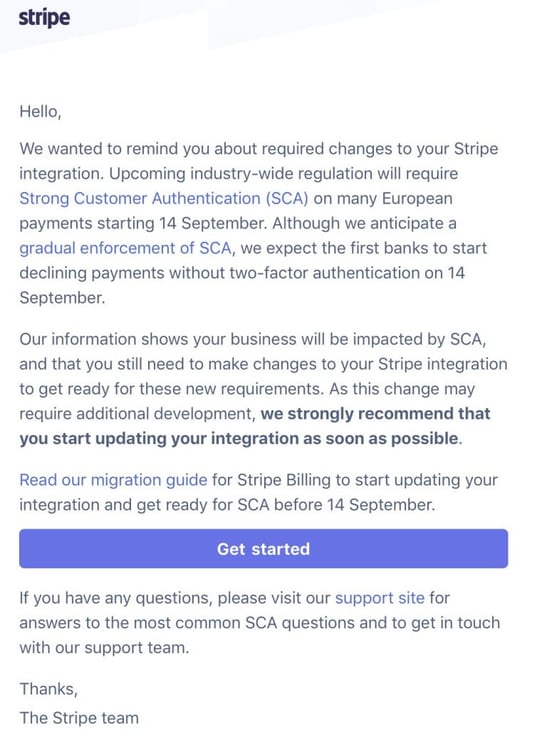Click the payments starting 14 September phrase
Screen dimensions: 547x737
click(x=144, y=223)
